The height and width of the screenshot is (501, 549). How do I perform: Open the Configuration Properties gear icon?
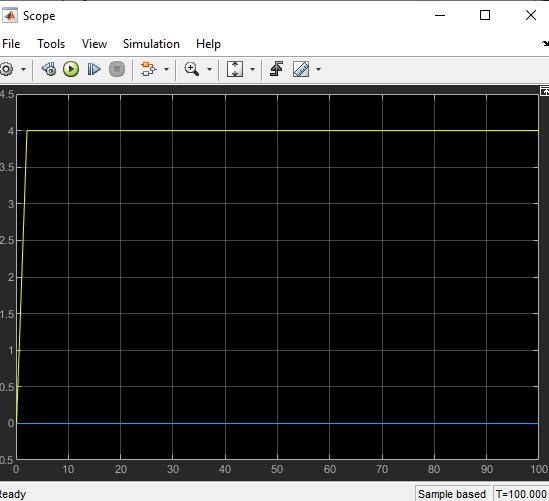(6, 69)
